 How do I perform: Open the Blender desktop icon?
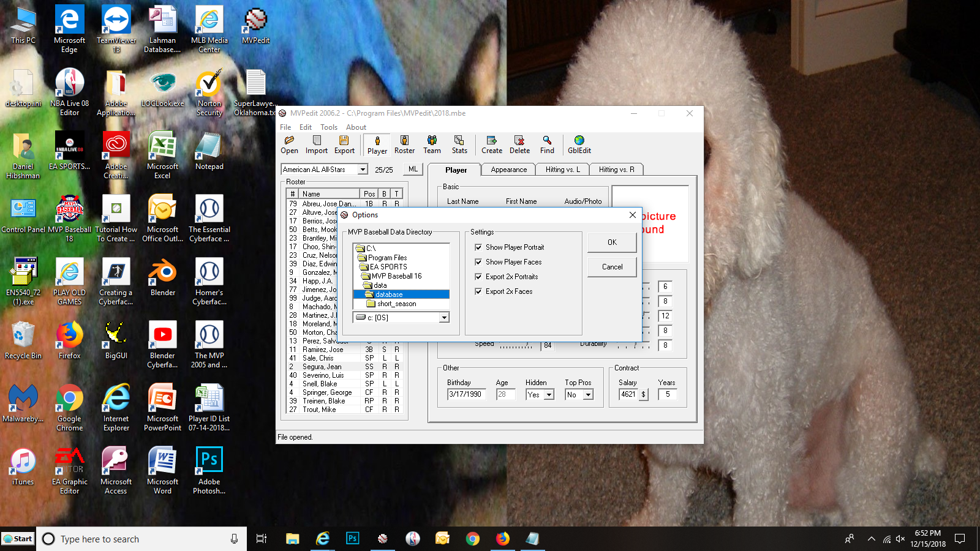pyautogui.click(x=163, y=277)
